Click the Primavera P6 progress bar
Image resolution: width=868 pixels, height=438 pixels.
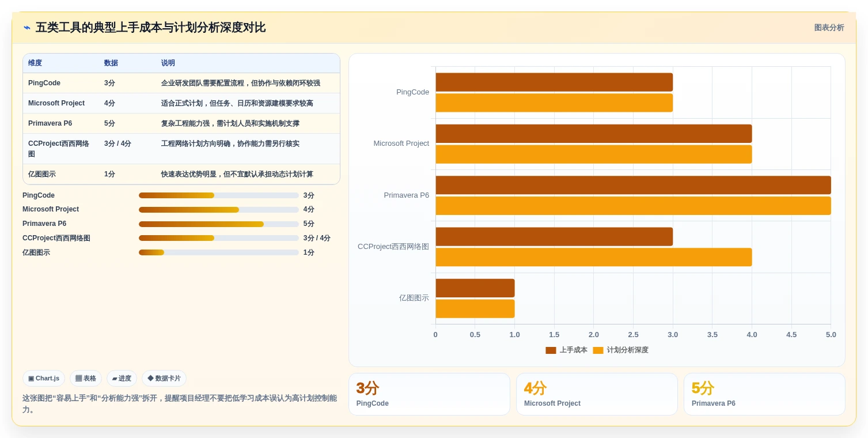click(219, 224)
